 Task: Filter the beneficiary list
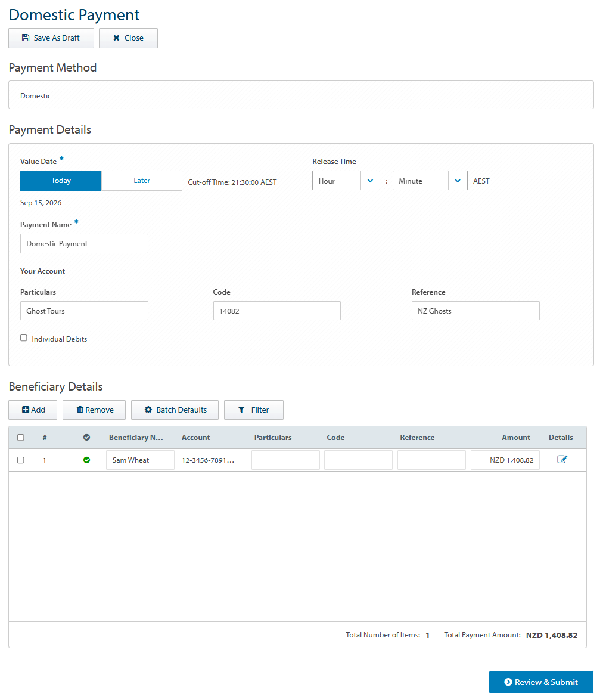click(x=254, y=410)
